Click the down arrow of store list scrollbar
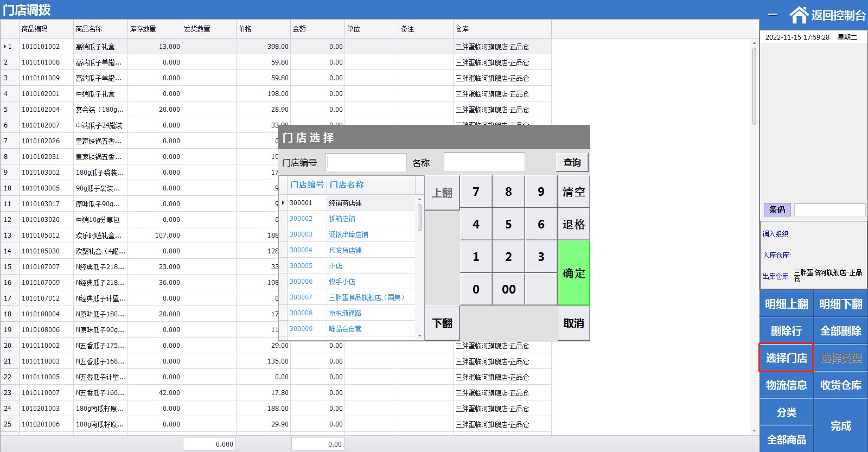Screen dimensions: 868x452 419,336
